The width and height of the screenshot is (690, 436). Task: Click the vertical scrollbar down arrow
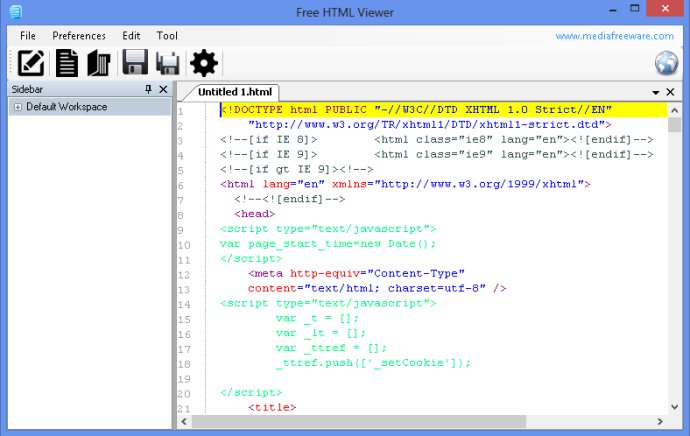click(x=674, y=407)
